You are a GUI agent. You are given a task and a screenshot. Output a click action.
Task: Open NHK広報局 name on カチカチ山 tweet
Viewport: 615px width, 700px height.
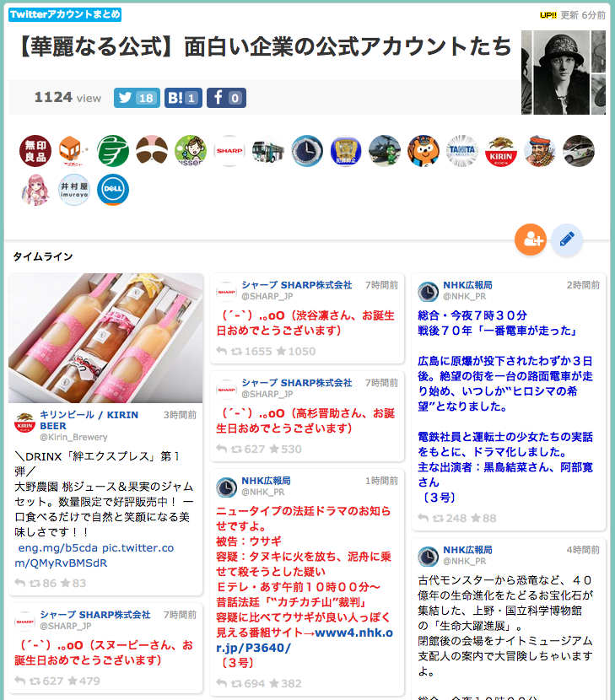[267, 481]
